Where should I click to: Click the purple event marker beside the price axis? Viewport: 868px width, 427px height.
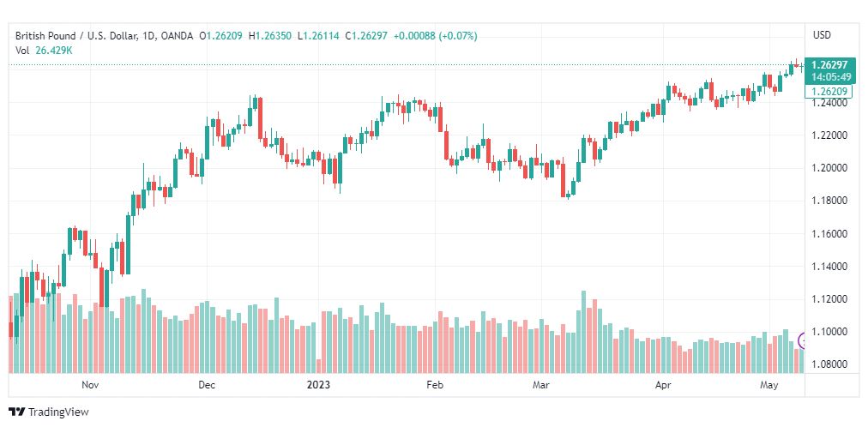pos(802,340)
